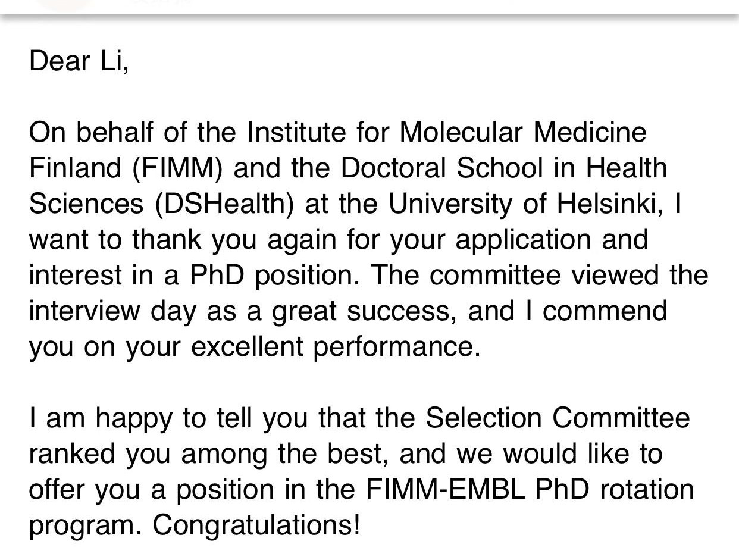Click the word "application" in the email

tap(525, 241)
